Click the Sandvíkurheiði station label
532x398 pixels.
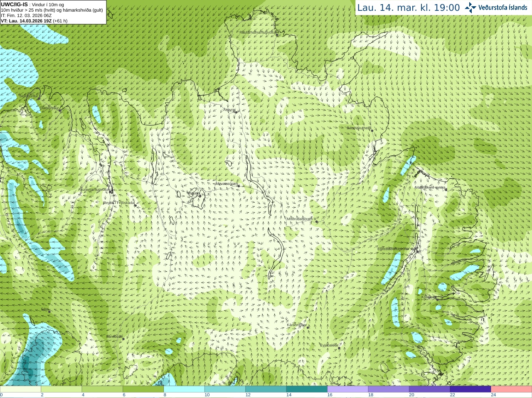point(359,128)
